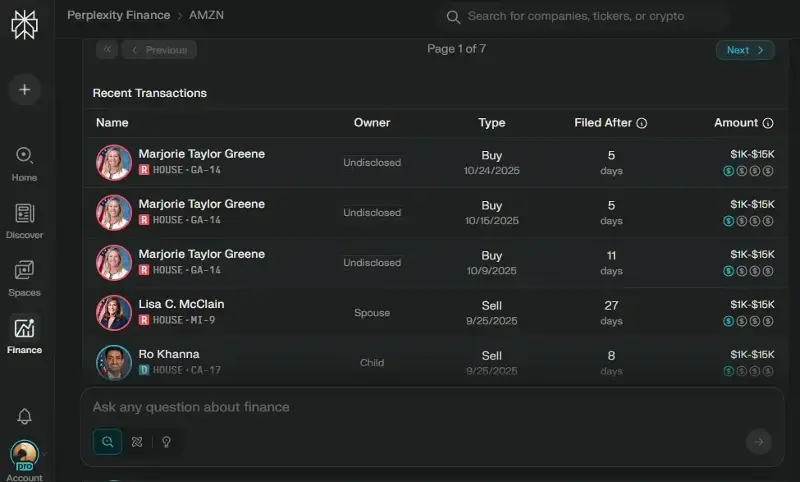Open Ro Khanna name link
Viewport: 800px width, 482px height.
(x=169, y=354)
